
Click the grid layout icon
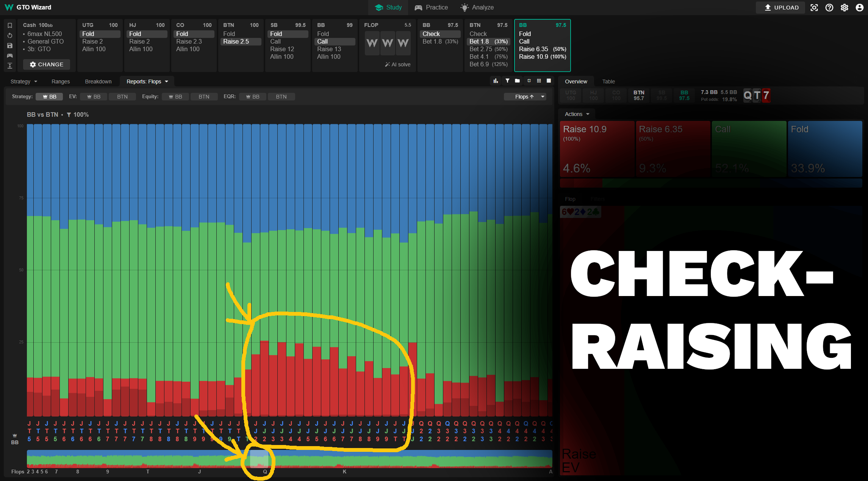point(539,81)
